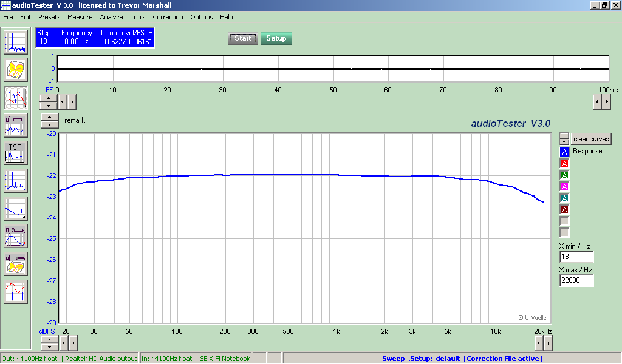Open the Measure menu

coord(80,17)
